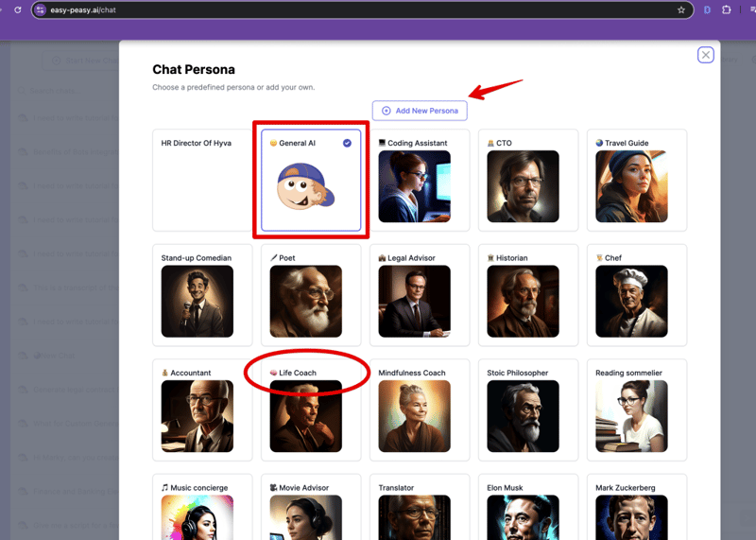Pick the Stoic Philosopher persona
Image resolution: width=756 pixels, height=540 pixels.
pos(523,416)
